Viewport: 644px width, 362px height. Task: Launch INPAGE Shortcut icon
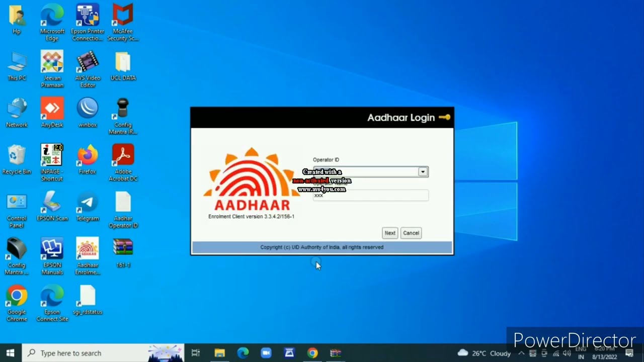[x=52, y=163]
